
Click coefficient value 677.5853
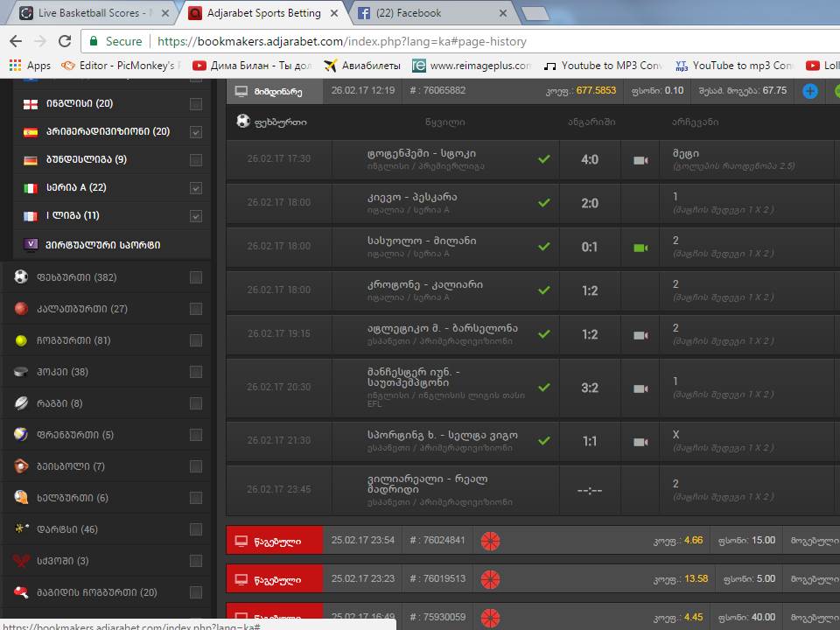596,90
